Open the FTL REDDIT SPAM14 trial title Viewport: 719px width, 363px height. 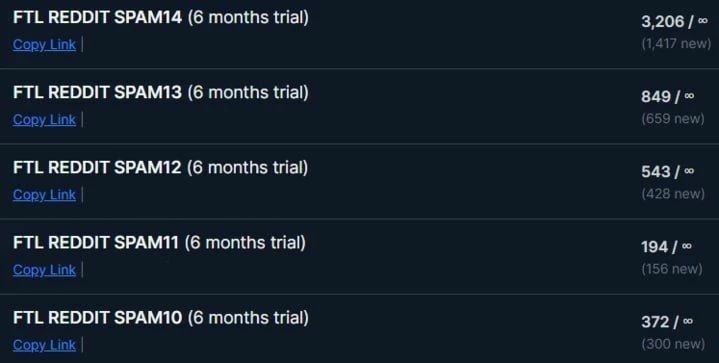click(x=160, y=17)
